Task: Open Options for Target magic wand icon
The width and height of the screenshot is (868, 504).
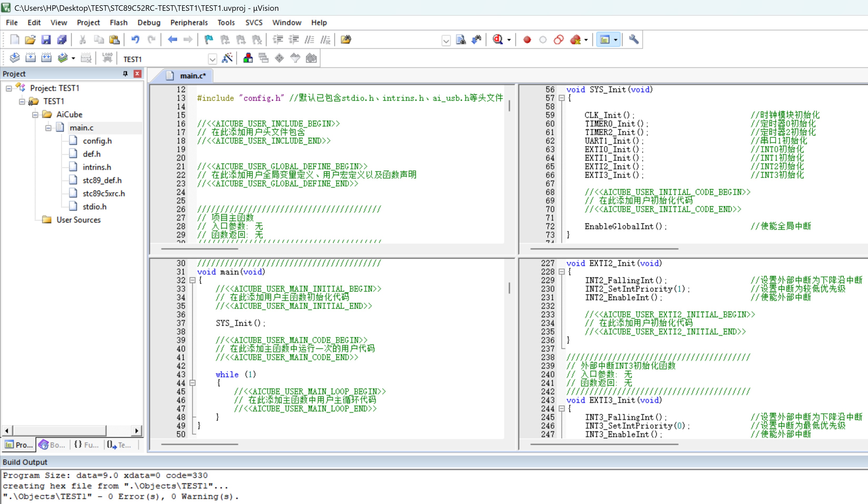Action: tap(227, 58)
